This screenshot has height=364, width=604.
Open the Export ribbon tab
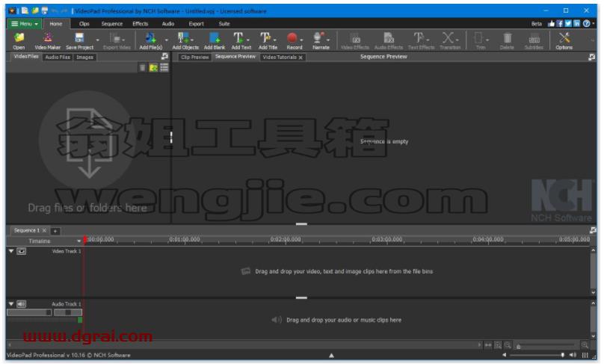pos(196,24)
